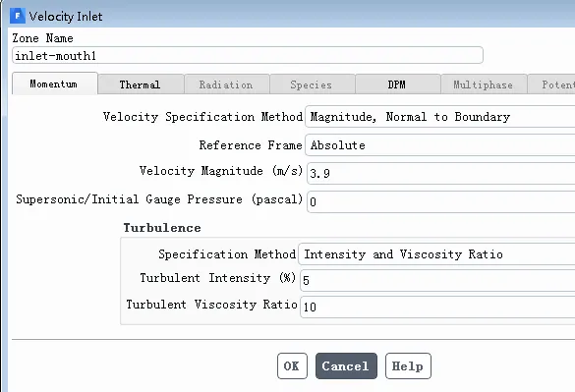575x392 pixels.
Task: Confirm settings with the OK button
Action: pyautogui.click(x=292, y=365)
